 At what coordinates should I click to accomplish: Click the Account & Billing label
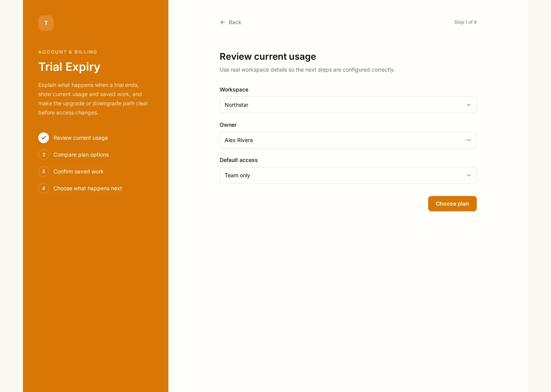[x=68, y=52]
